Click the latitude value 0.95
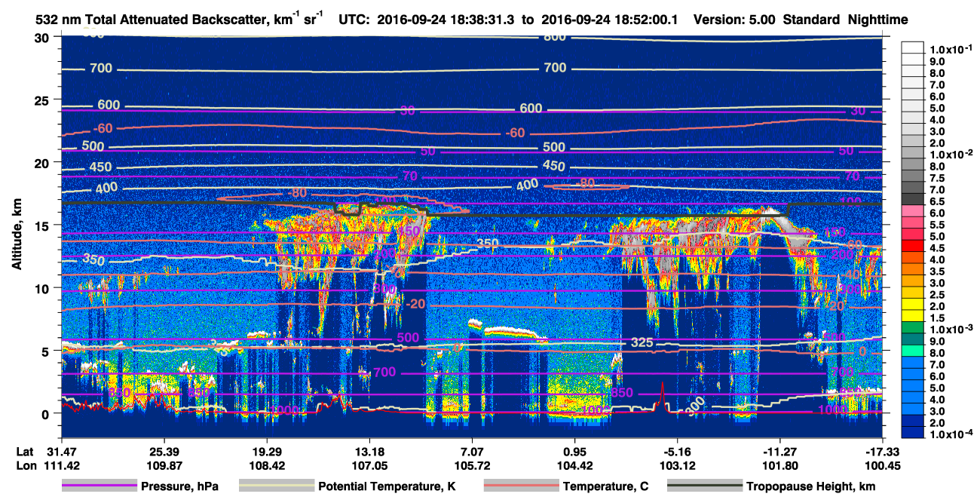980x503 pixels. [x=574, y=450]
